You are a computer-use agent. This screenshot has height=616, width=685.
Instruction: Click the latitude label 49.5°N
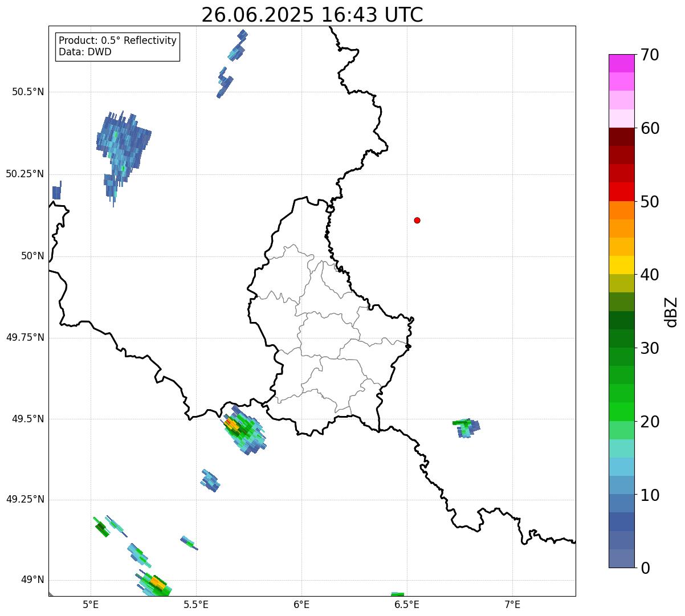click(x=27, y=419)
